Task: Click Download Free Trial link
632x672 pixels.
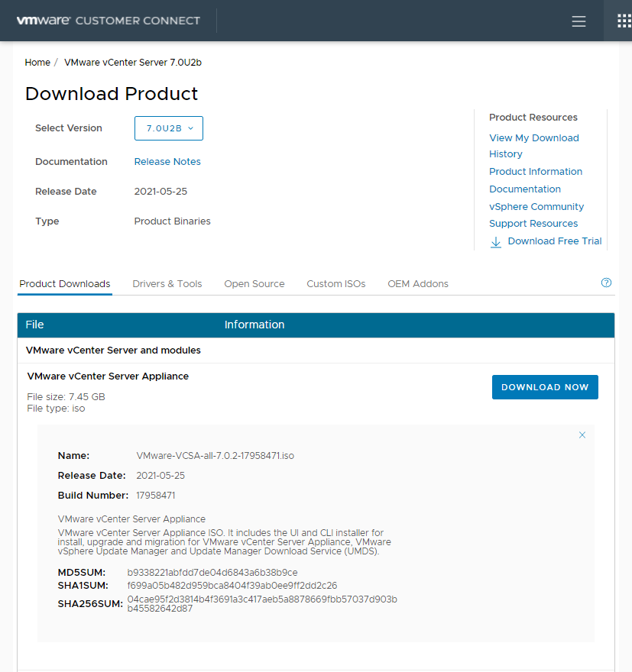Action: 555,241
